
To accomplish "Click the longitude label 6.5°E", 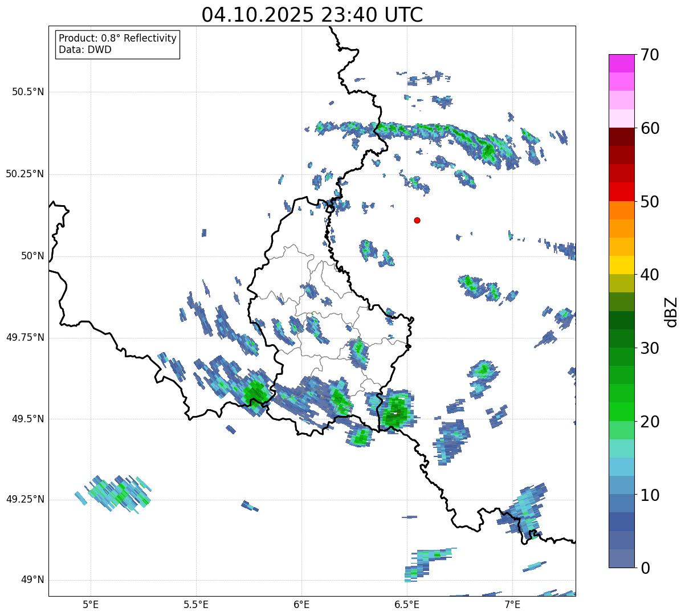I will click(x=407, y=604).
